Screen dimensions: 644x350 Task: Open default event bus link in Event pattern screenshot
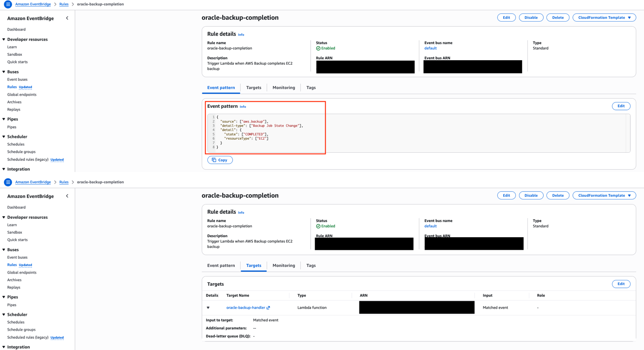[x=430, y=48]
